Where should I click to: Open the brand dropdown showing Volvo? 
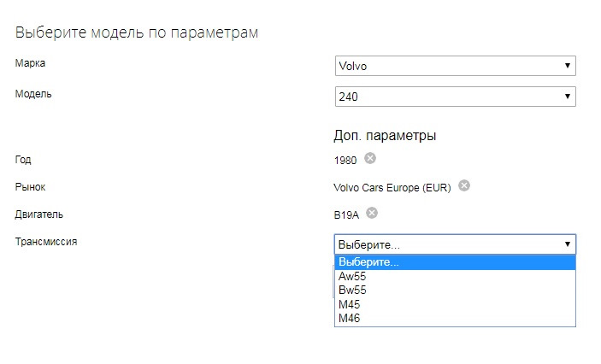[456, 66]
